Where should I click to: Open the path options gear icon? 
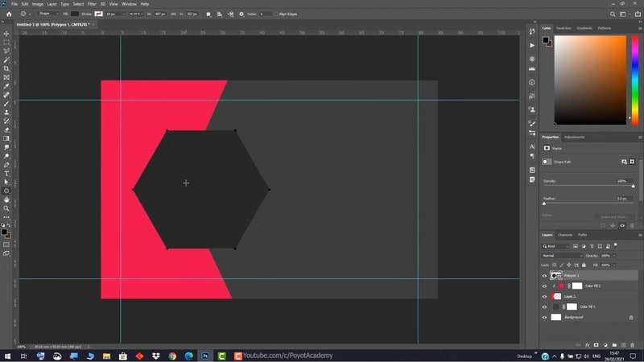(242, 14)
